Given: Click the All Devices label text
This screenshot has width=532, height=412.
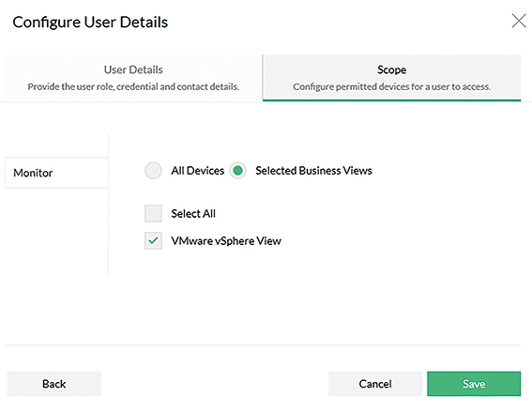Looking at the screenshot, I should [197, 171].
